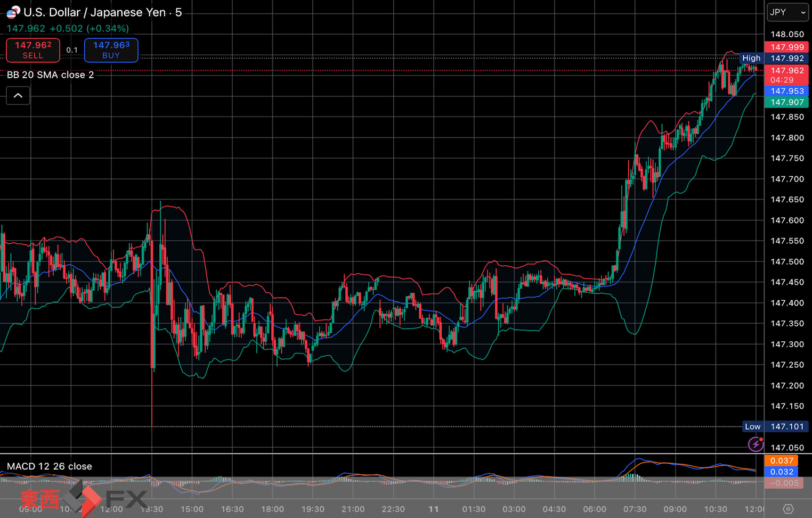Collapse the indicator legend with the chevron
The height and width of the screenshot is (518, 812).
coord(18,96)
